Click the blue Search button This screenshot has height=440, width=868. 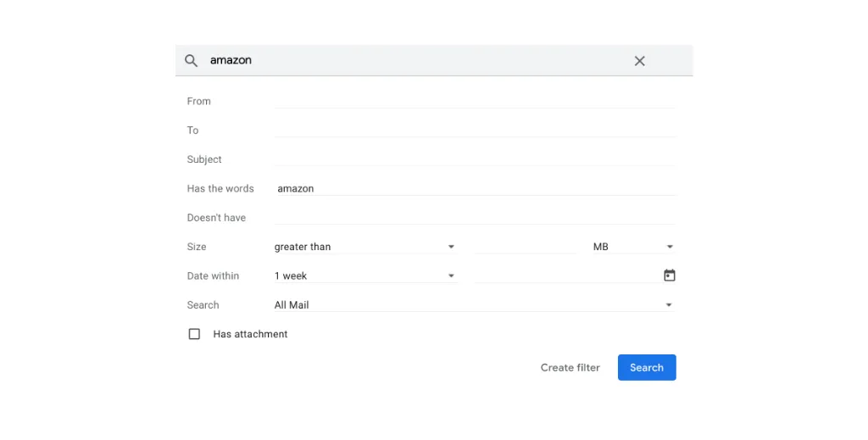[x=647, y=367]
